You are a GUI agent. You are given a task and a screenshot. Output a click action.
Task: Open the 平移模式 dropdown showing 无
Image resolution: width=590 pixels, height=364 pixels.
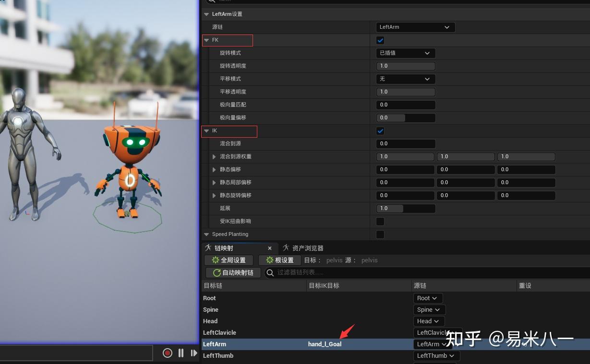coord(406,79)
